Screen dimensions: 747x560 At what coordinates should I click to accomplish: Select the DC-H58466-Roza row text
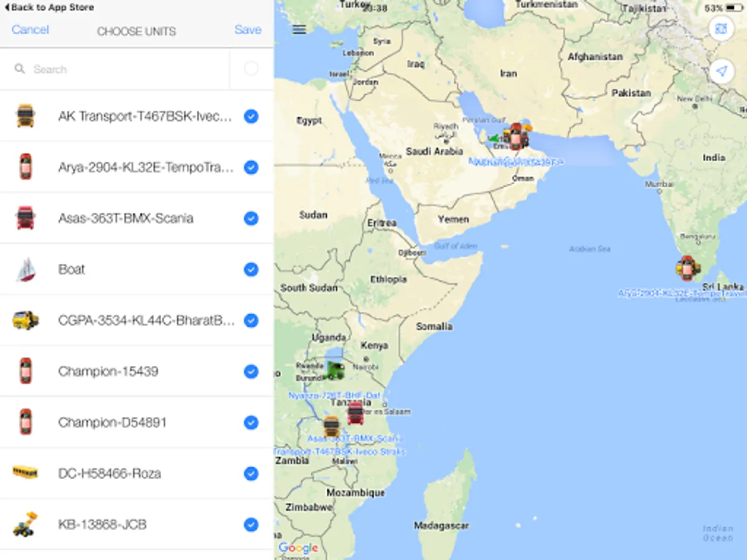pos(110,474)
